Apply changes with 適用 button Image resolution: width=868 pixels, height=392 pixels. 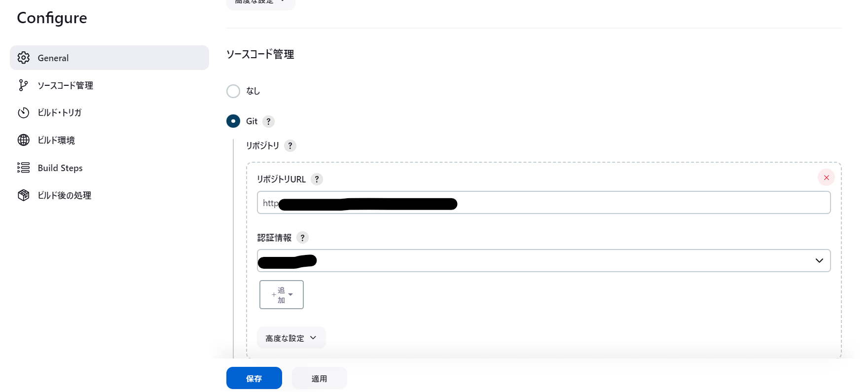pyautogui.click(x=319, y=378)
